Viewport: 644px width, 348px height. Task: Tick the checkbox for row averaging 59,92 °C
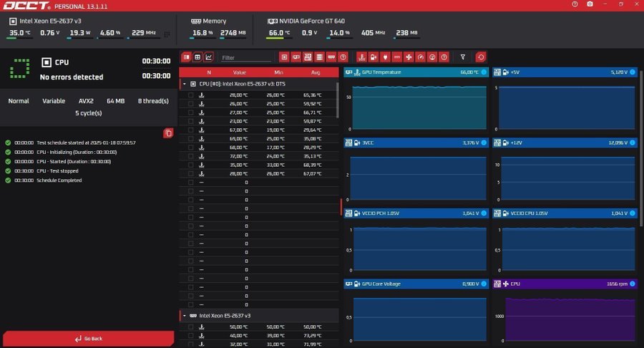(x=190, y=104)
